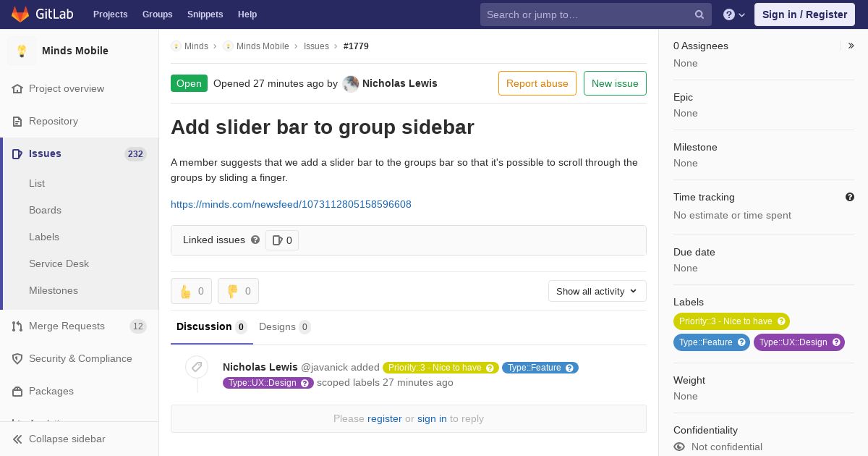Click the Merge Requests icon
Viewport: 868px width, 456px height.
pyautogui.click(x=17, y=326)
